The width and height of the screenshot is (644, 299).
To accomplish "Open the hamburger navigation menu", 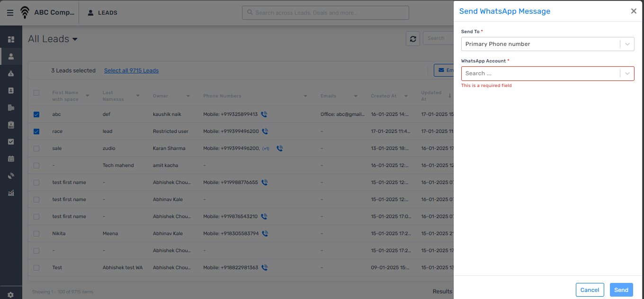I will [x=10, y=13].
